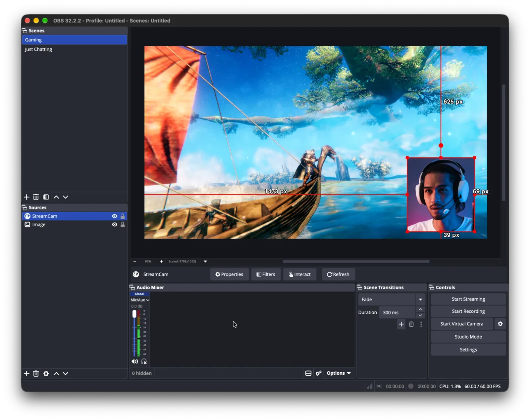
Task: Open StreamCam Filters
Action: pos(266,274)
